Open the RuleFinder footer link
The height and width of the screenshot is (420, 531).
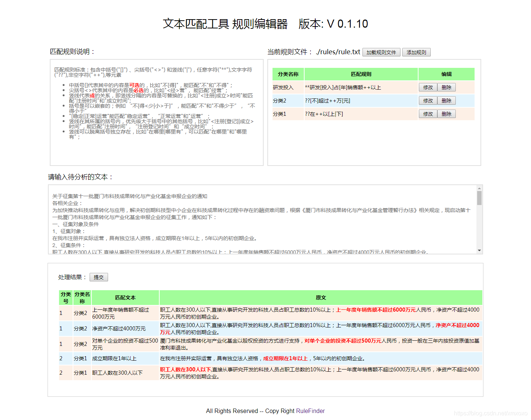coord(310,411)
